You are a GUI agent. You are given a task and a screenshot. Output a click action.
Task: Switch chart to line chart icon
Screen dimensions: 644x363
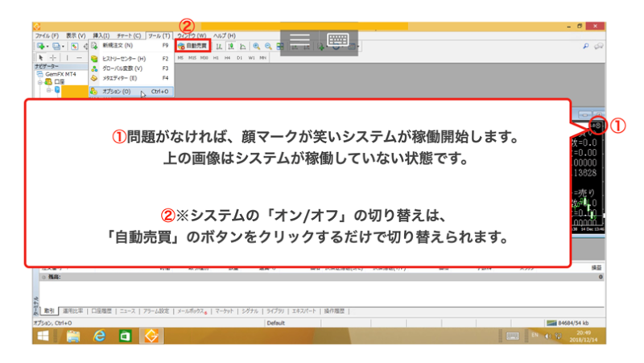coord(243,47)
